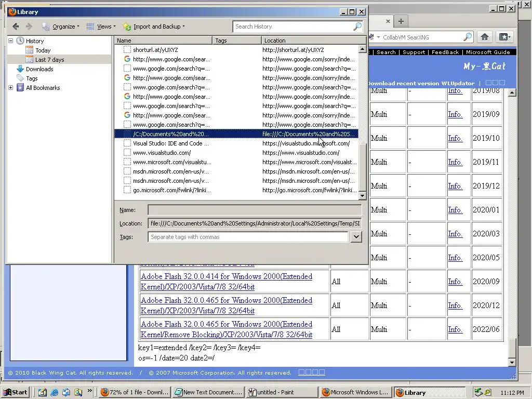
Task: Sort history by Name column
Action: (163, 41)
